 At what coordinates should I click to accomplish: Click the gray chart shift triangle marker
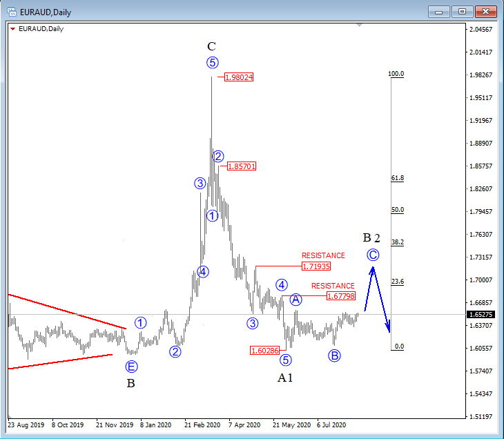tap(358, 25)
